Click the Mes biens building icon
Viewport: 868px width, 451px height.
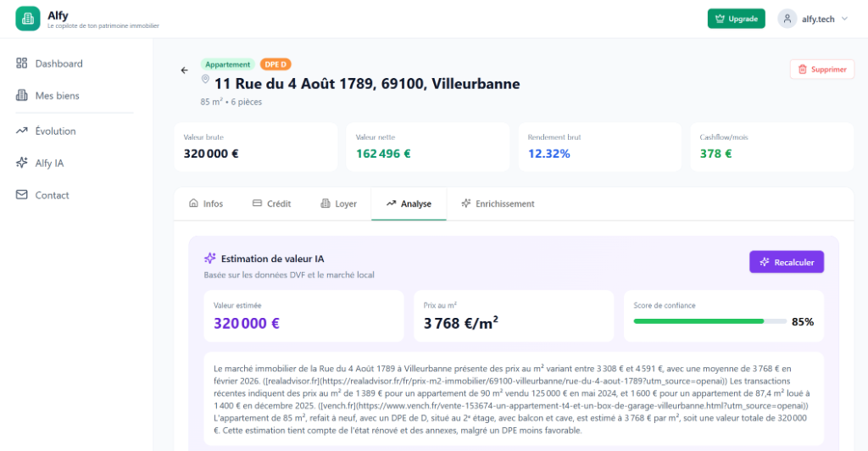pyautogui.click(x=21, y=95)
